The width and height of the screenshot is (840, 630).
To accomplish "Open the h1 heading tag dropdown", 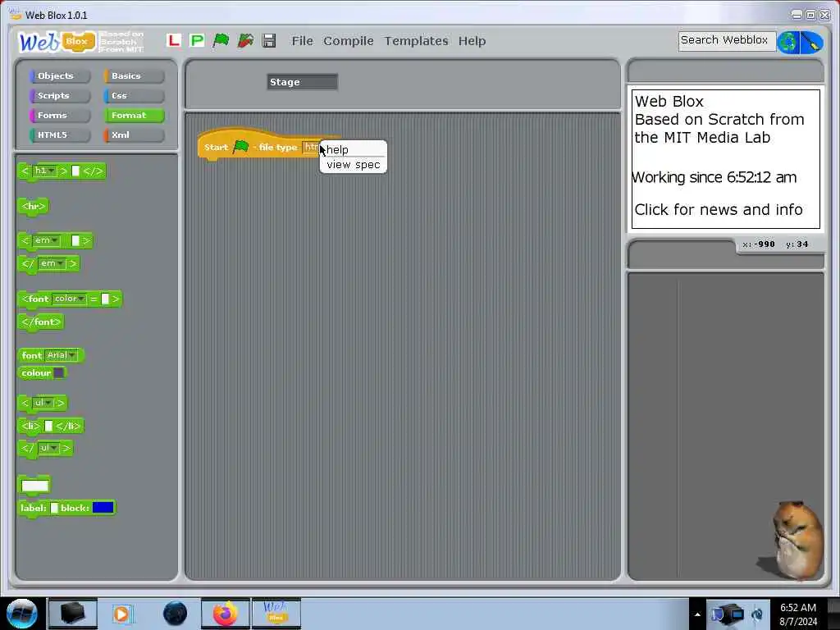I will 44,171.
